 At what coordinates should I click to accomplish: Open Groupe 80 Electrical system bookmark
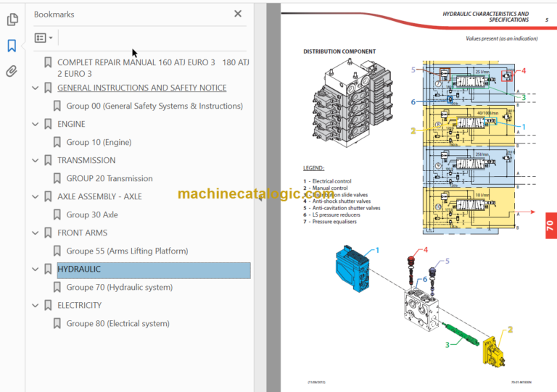click(117, 324)
